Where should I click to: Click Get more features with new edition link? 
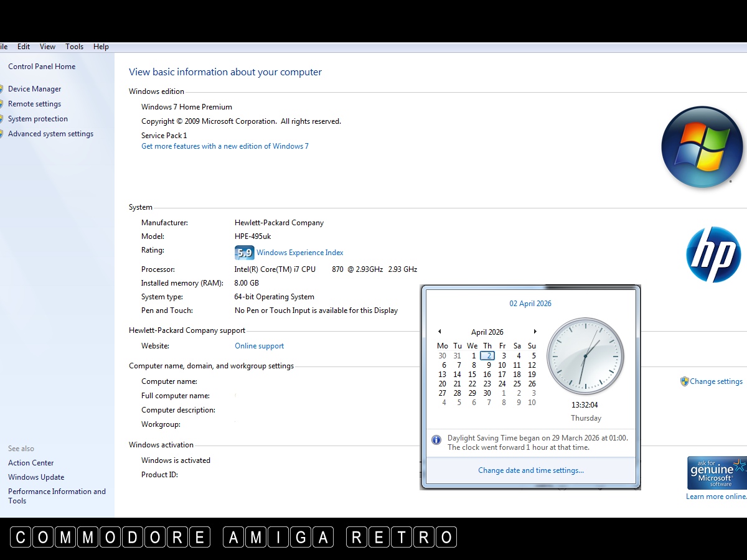coord(225,146)
